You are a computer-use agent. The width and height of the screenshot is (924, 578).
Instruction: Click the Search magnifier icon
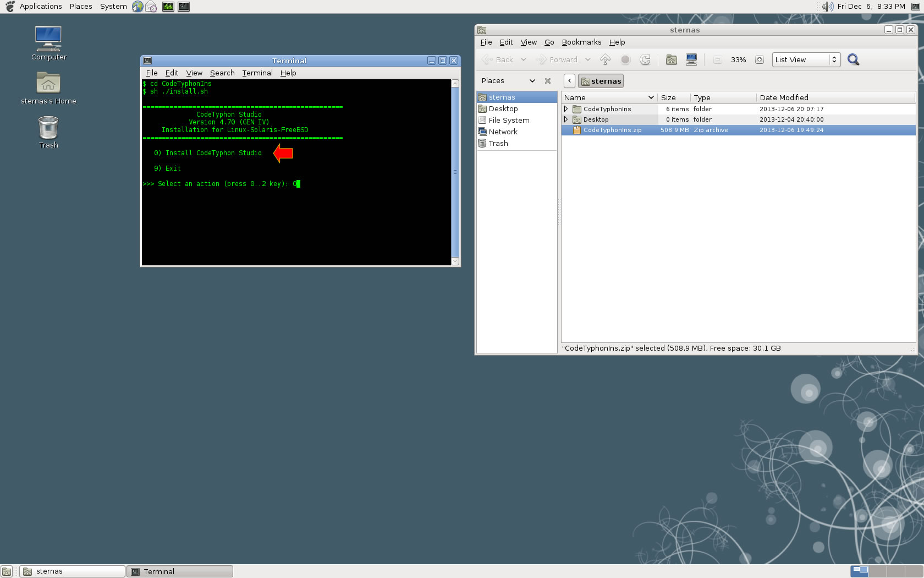[853, 59]
